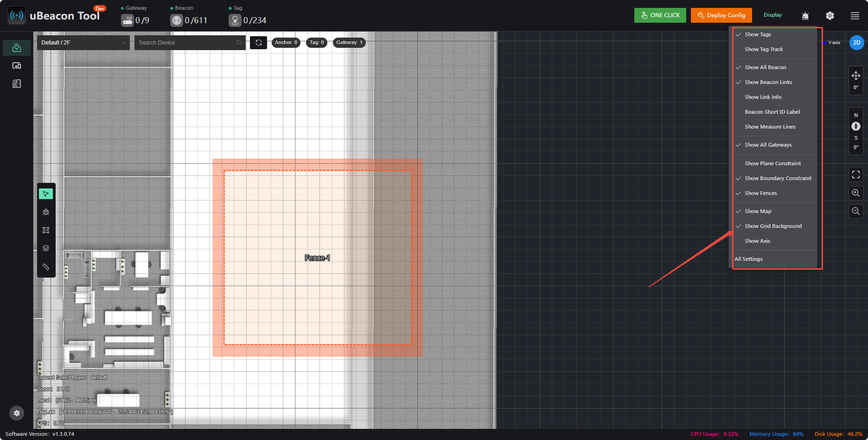Viewport: 868px width, 440px height.
Task: Open the Display dropdown menu
Action: pyautogui.click(x=772, y=15)
